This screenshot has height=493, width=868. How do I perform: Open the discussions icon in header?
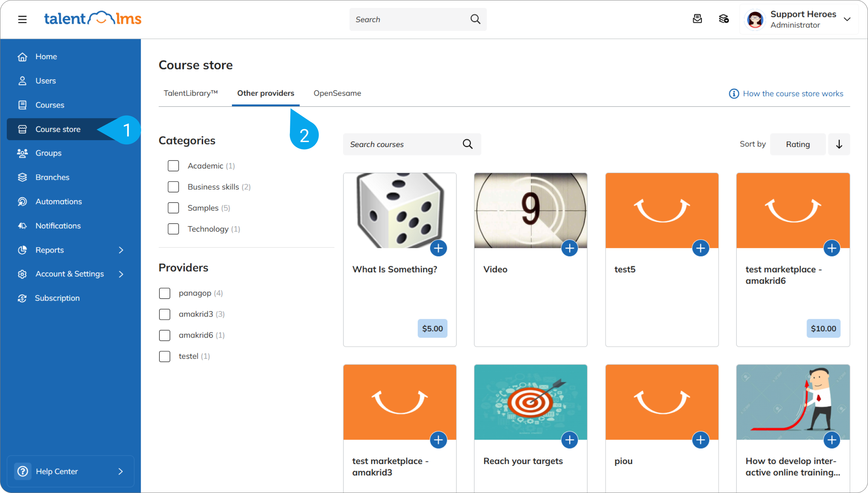coord(724,19)
